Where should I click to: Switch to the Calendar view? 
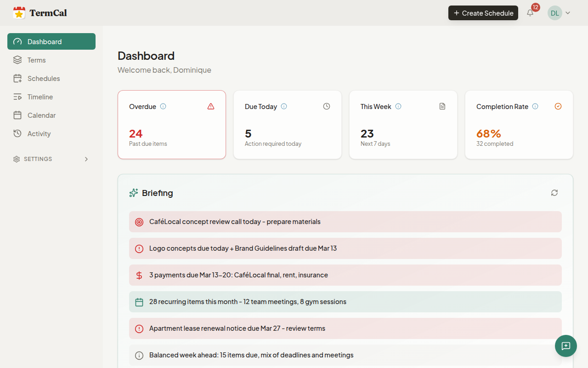41,115
